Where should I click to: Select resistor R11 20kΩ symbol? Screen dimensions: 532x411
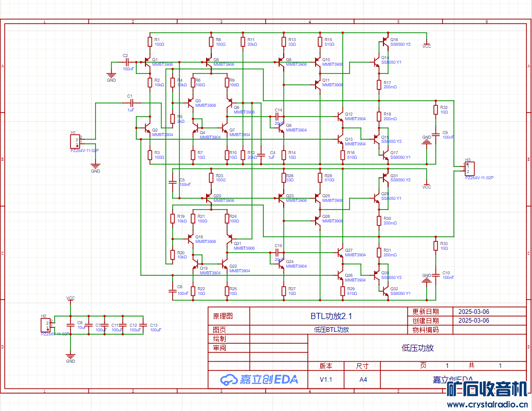point(243,42)
